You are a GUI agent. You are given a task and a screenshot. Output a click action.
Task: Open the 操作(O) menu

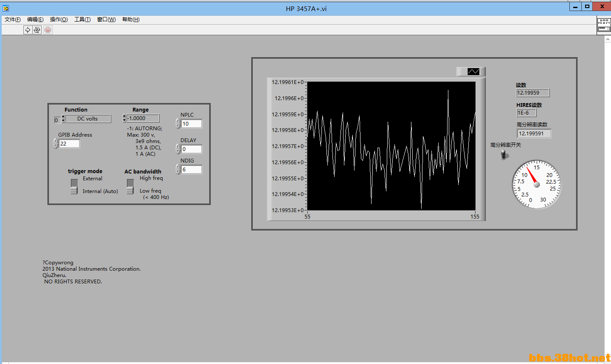[59, 20]
